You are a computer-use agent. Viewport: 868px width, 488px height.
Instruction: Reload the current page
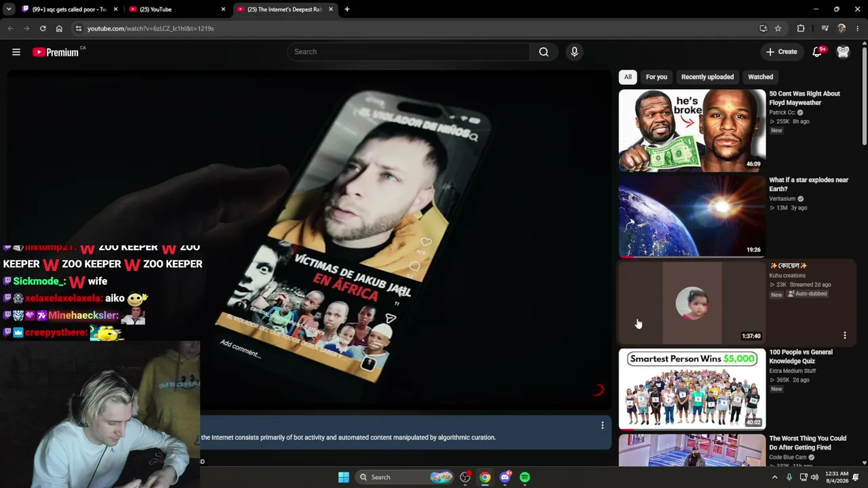click(43, 28)
